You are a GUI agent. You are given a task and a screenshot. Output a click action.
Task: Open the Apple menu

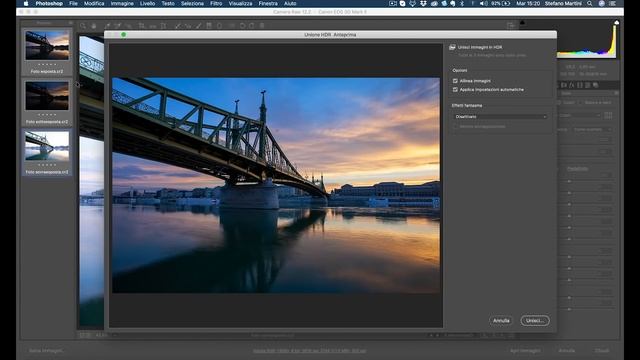click(x=26, y=3)
